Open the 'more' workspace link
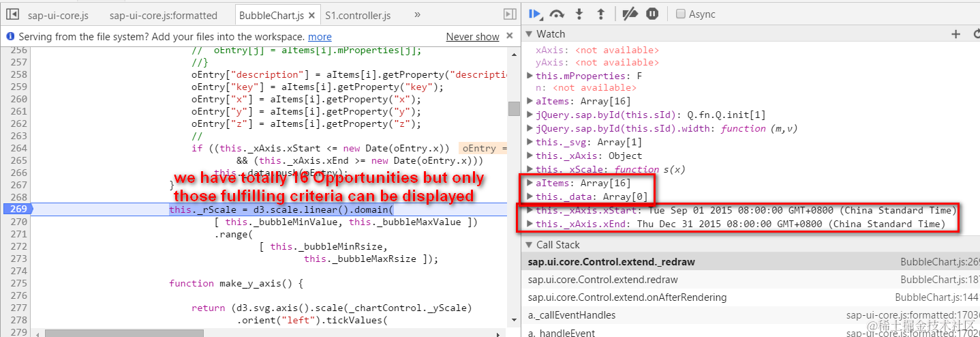980x337 pixels. (320, 37)
